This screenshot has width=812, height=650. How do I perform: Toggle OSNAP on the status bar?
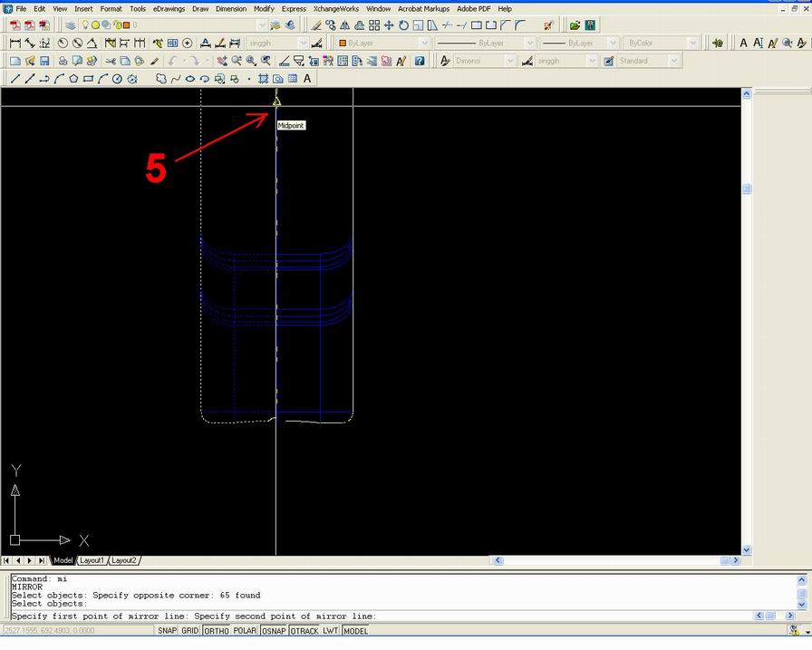coord(273,630)
